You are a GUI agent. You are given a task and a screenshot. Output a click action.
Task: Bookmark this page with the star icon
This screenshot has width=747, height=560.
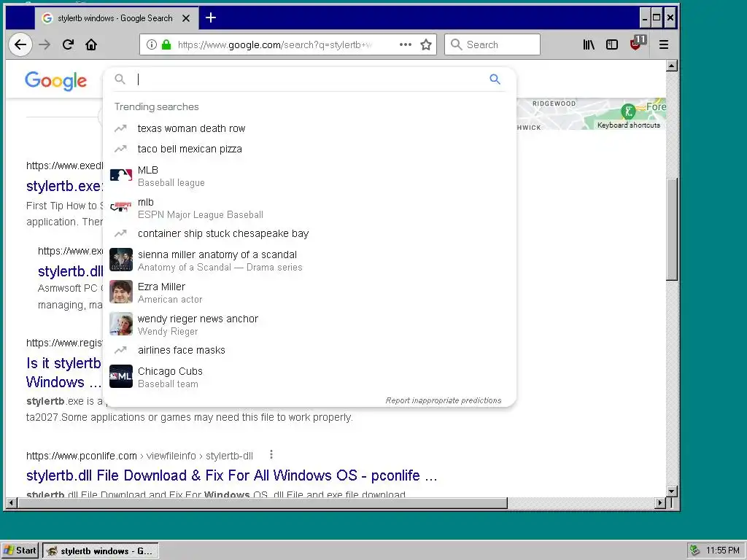[426, 44]
